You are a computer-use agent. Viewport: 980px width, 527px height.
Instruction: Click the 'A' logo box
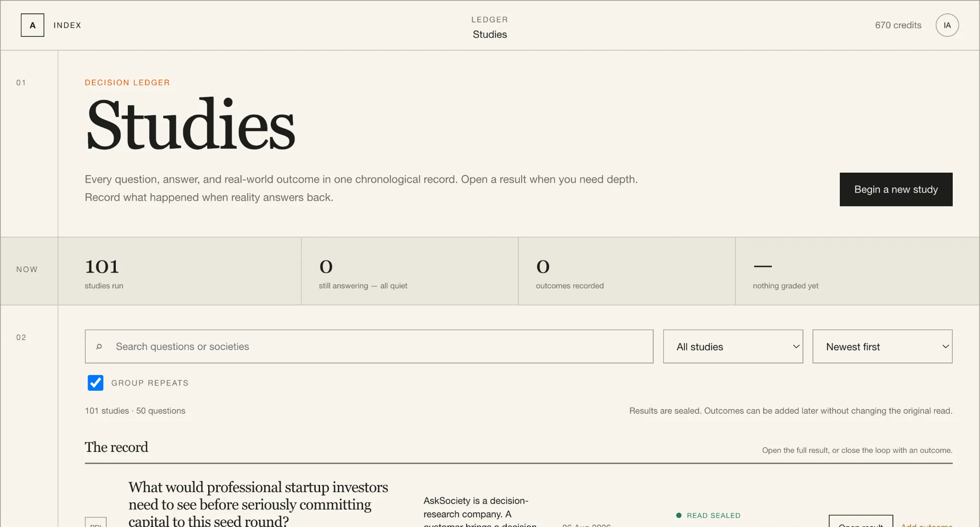[33, 25]
